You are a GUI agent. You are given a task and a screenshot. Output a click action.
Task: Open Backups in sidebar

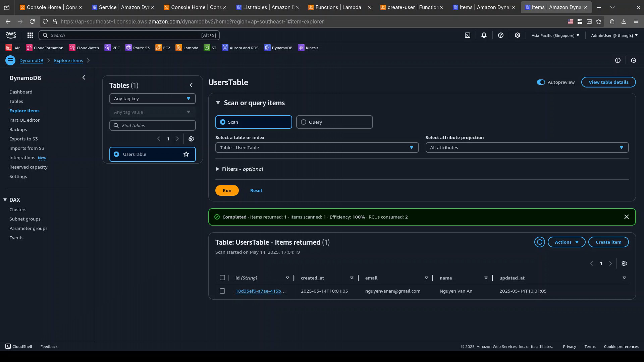click(18, 129)
